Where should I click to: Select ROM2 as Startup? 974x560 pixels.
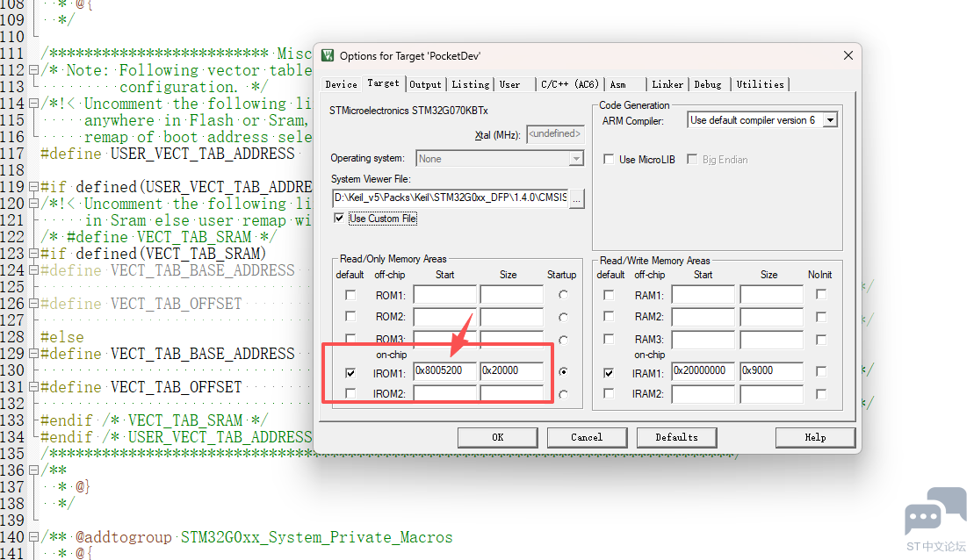click(563, 317)
